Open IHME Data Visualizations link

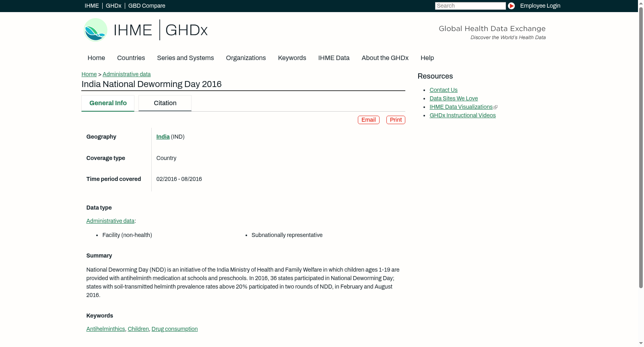tap(461, 107)
